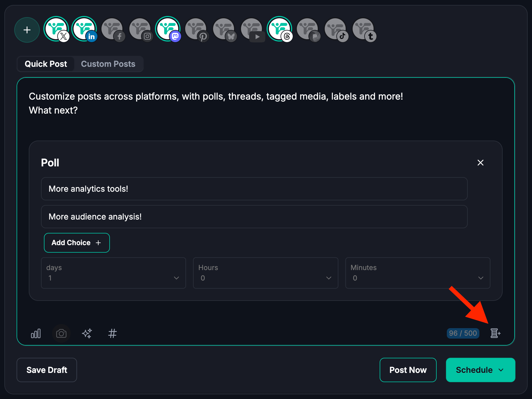
Task: Deselect the X (Twitter) account avatar
Action: click(x=56, y=29)
